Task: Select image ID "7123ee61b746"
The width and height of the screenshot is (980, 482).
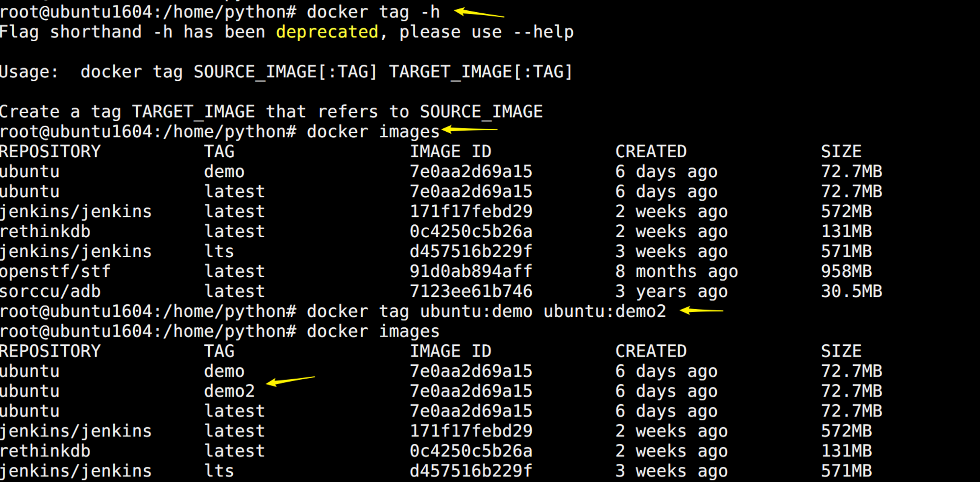Action: pos(471,291)
